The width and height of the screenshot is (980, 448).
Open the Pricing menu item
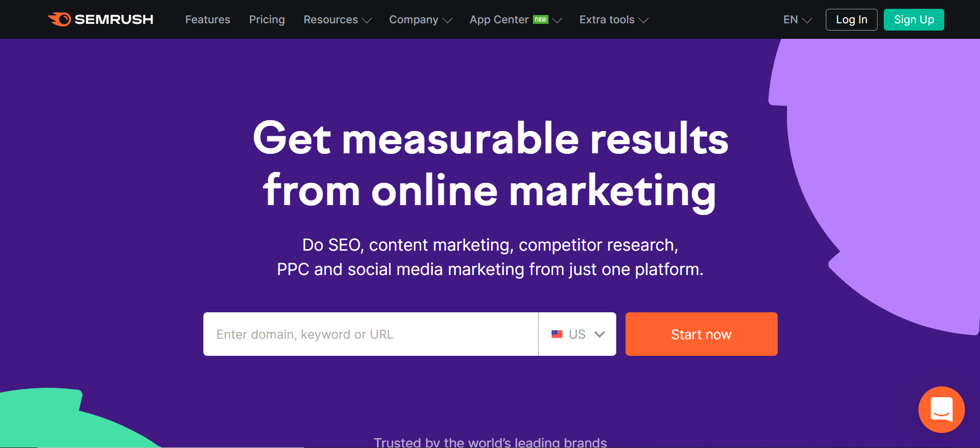pos(267,20)
